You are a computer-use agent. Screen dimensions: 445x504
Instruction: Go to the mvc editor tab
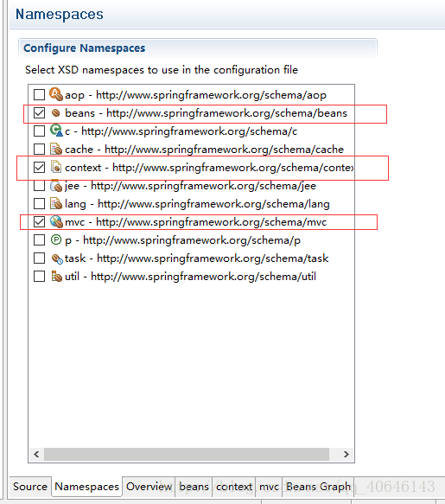click(269, 487)
